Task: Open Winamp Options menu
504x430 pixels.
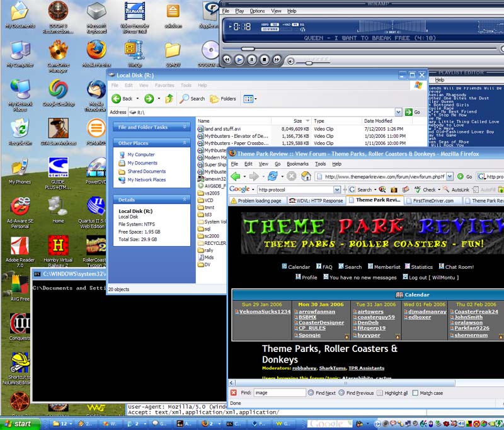Action: tap(257, 11)
